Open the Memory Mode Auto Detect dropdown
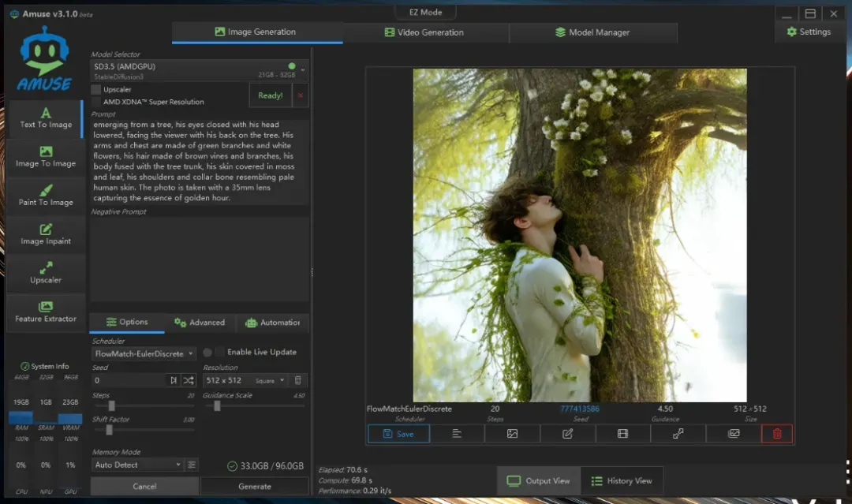This screenshot has height=504, width=852. pos(137,465)
